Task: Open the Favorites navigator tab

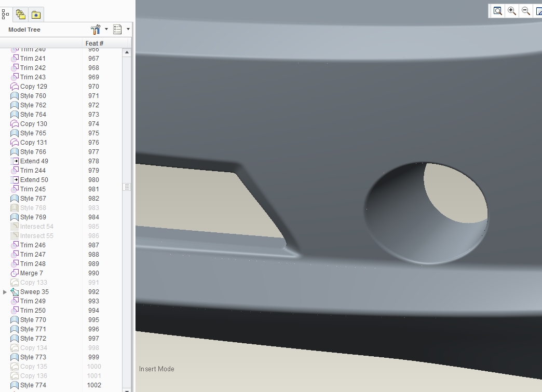Action: click(x=36, y=15)
